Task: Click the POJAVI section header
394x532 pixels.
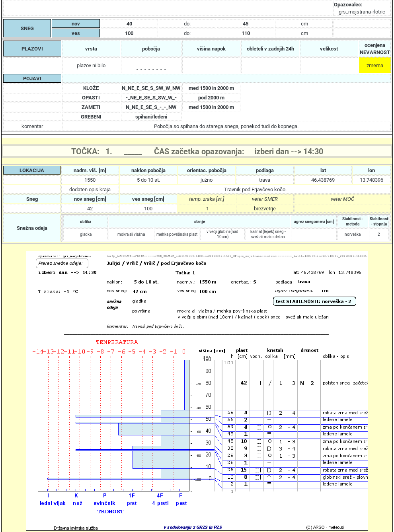Action: [x=32, y=78]
